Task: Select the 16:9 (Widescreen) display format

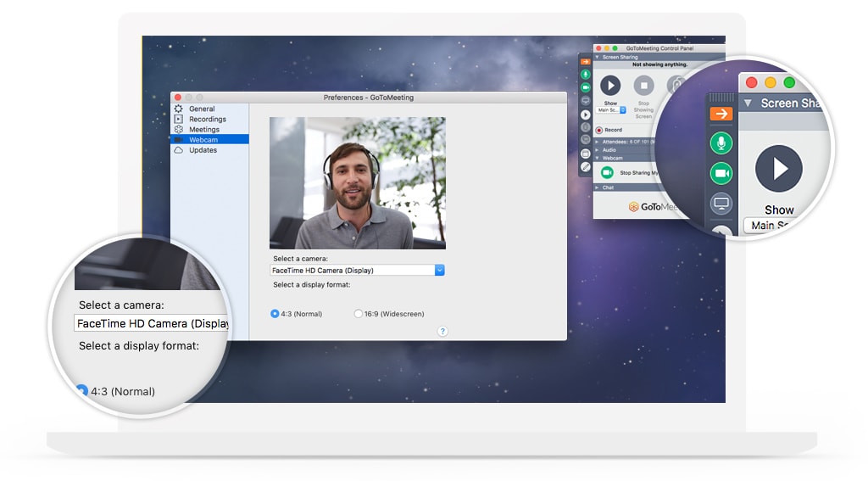Action: pos(358,314)
